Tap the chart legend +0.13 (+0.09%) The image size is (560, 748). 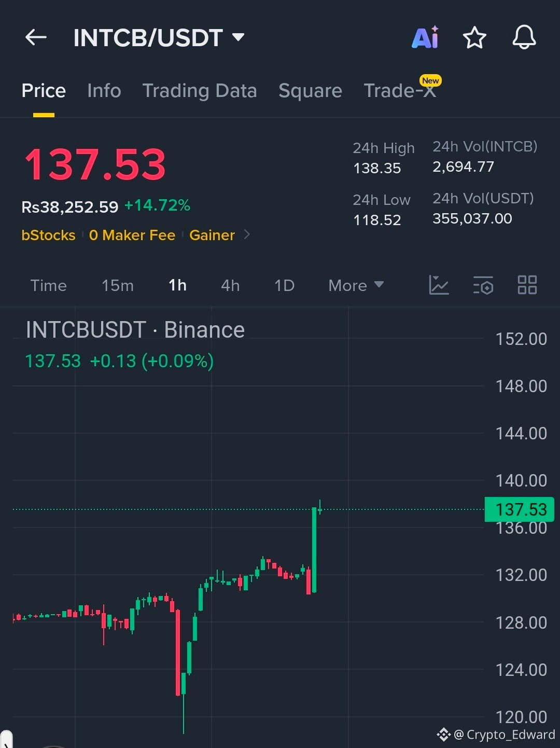tap(152, 361)
